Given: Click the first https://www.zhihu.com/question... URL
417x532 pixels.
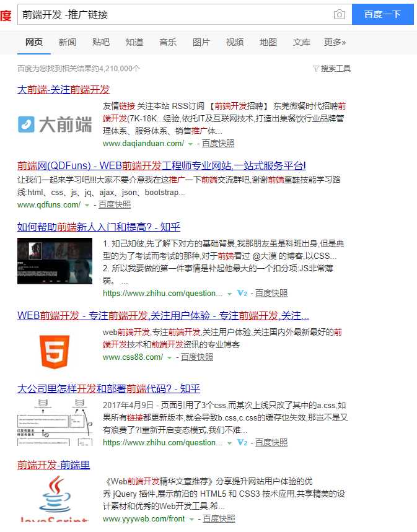Looking at the screenshot, I should coord(163,293).
